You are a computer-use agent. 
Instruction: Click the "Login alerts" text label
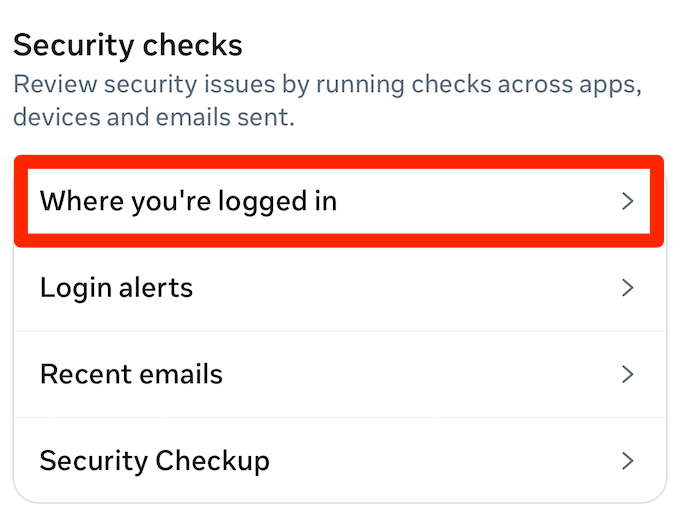tap(116, 288)
